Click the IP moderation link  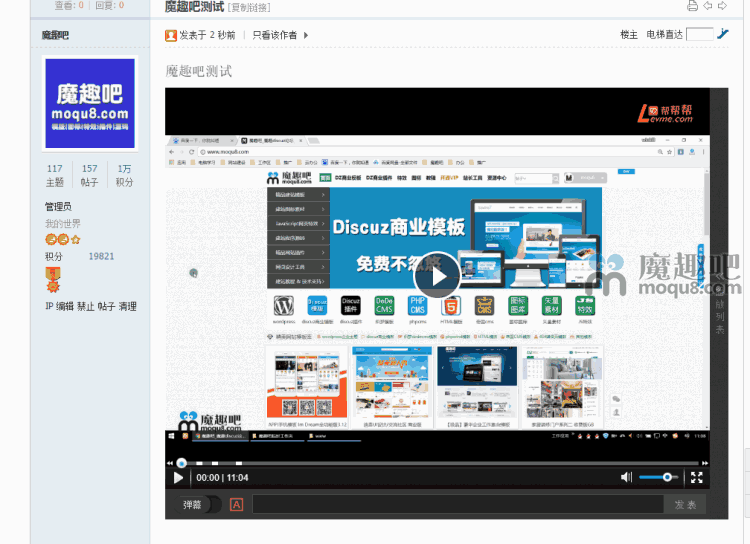click(49, 306)
